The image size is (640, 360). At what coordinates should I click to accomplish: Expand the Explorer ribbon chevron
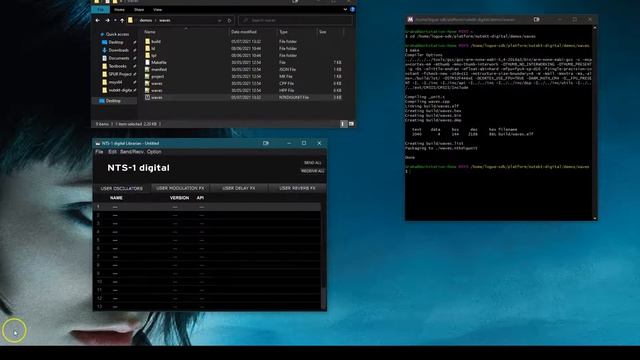(x=345, y=9)
